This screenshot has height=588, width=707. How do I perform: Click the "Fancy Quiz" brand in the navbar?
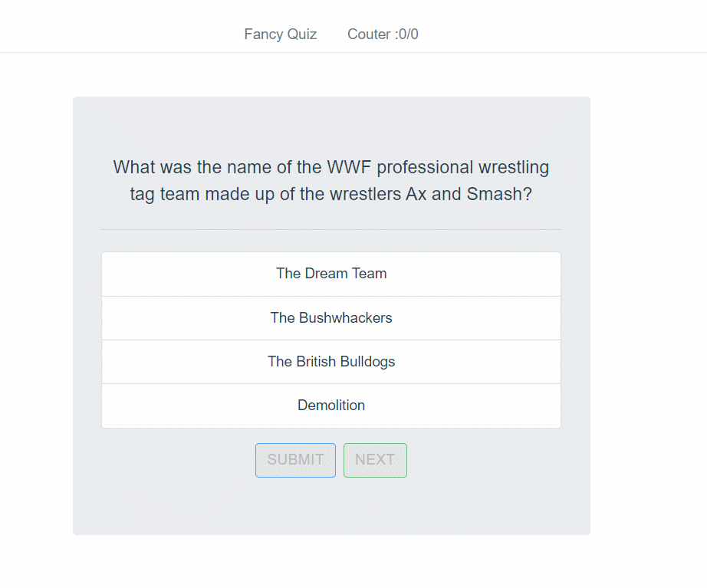(281, 34)
